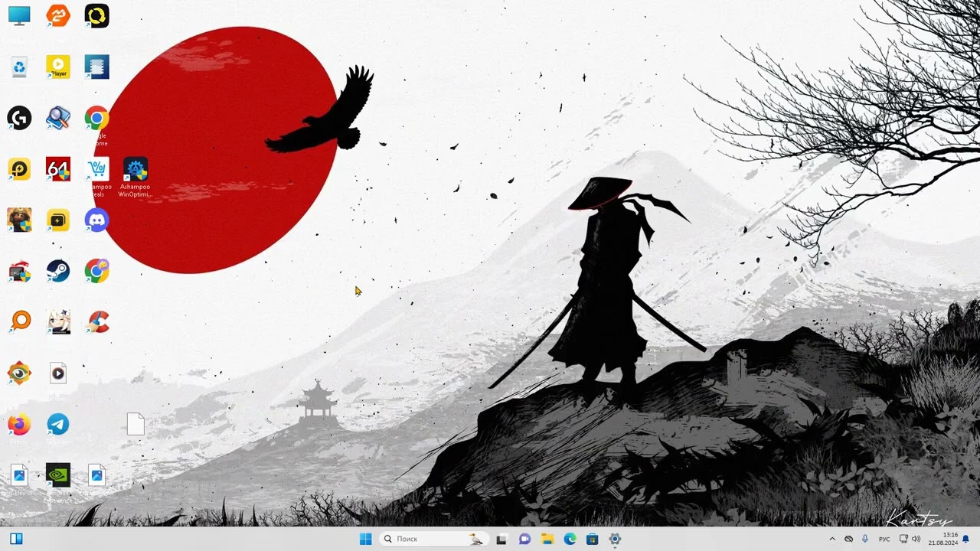Screen dimensions: 980x551
Task: Select the image file right of GeForce Experience
Action: click(x=97, y=476)
